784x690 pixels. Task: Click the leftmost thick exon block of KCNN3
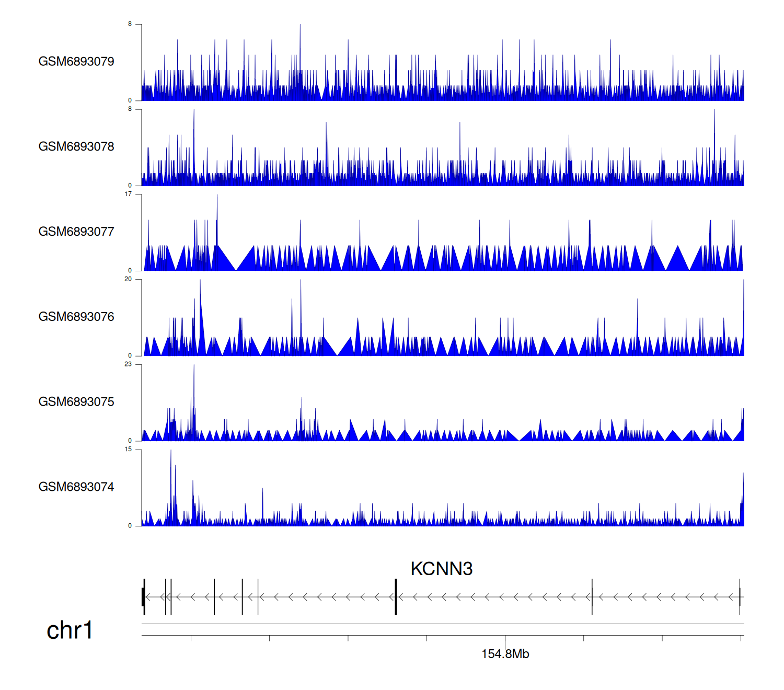pos(143,597)
